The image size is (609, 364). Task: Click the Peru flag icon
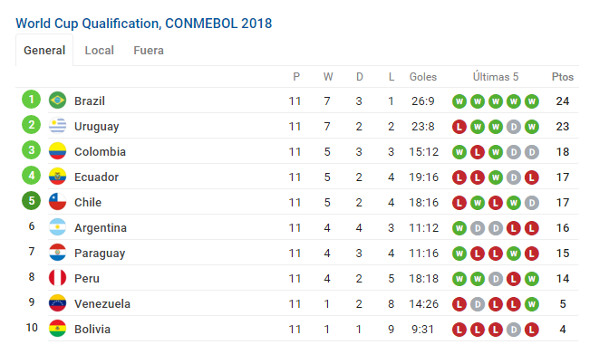[x=57, y=278]
